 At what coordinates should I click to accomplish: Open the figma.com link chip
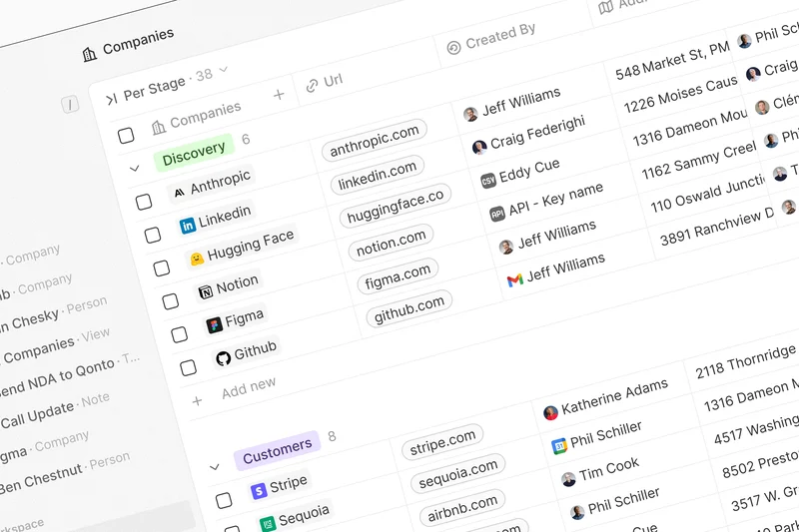click(398, 277)
